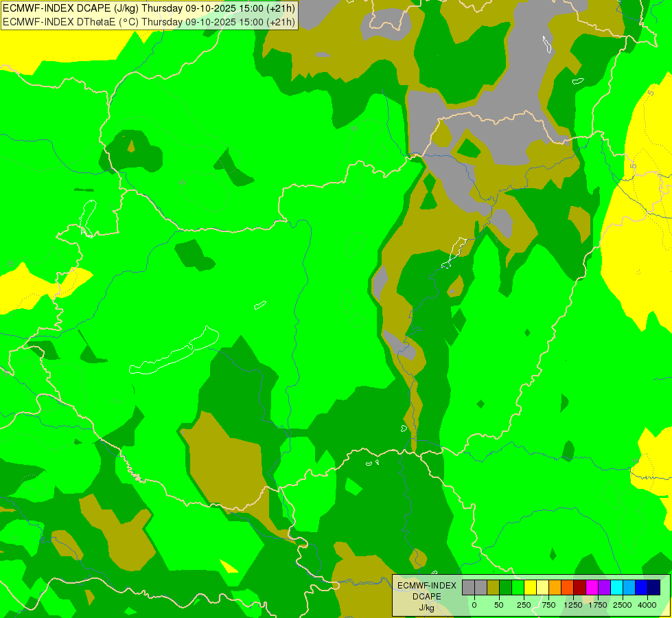The height and width of the screenshot is (618, 672).
Task: Click the legend value "2500"
Action: click(x=623, y=605)
